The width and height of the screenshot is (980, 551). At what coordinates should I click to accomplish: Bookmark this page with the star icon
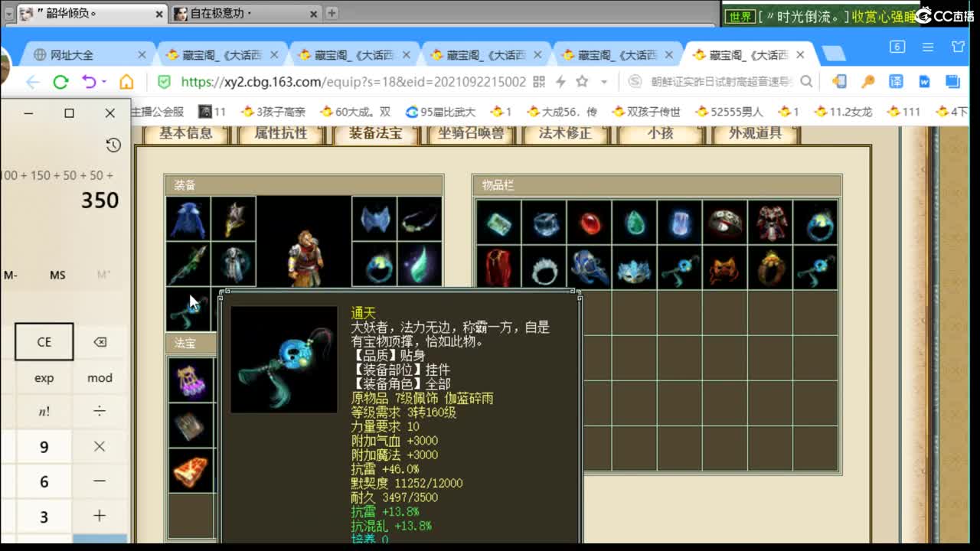coord(582,81)
